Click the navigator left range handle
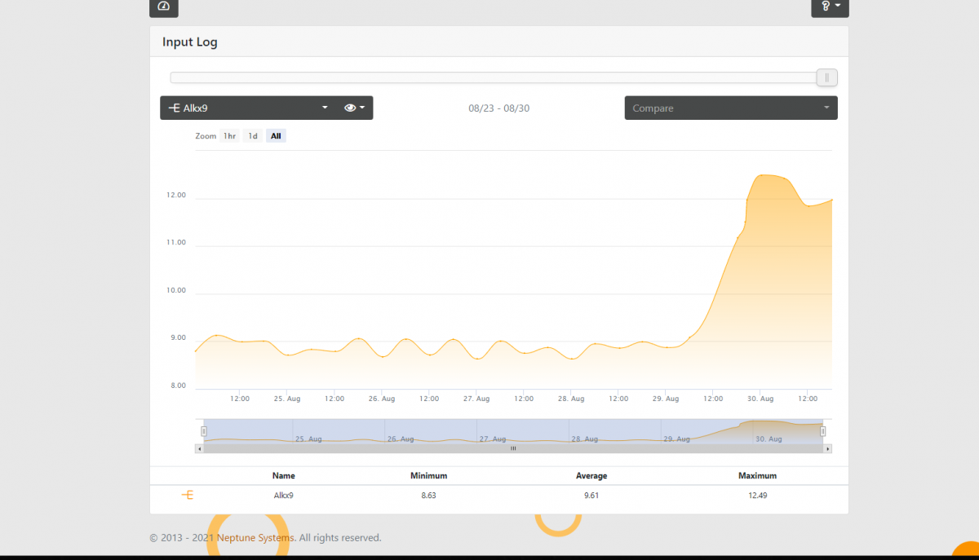Screen dimensions: 979x560 (x=204, y=431)
